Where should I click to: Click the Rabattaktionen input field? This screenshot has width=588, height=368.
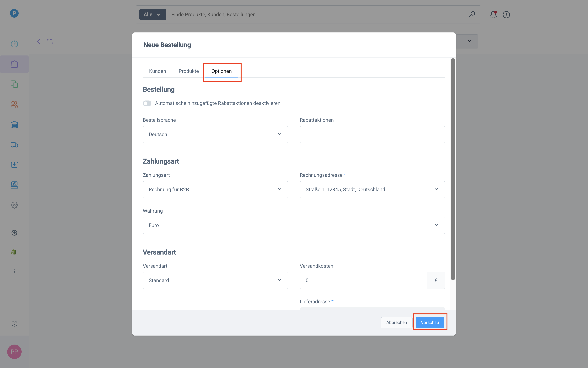coord(372,134)
